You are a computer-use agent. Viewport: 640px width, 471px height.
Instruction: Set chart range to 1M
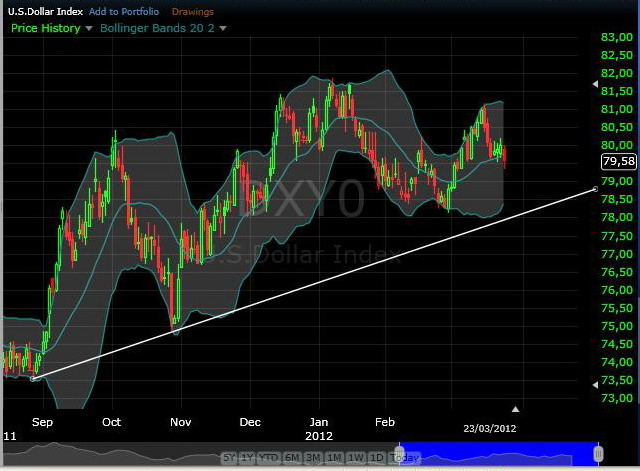[334, 458]
